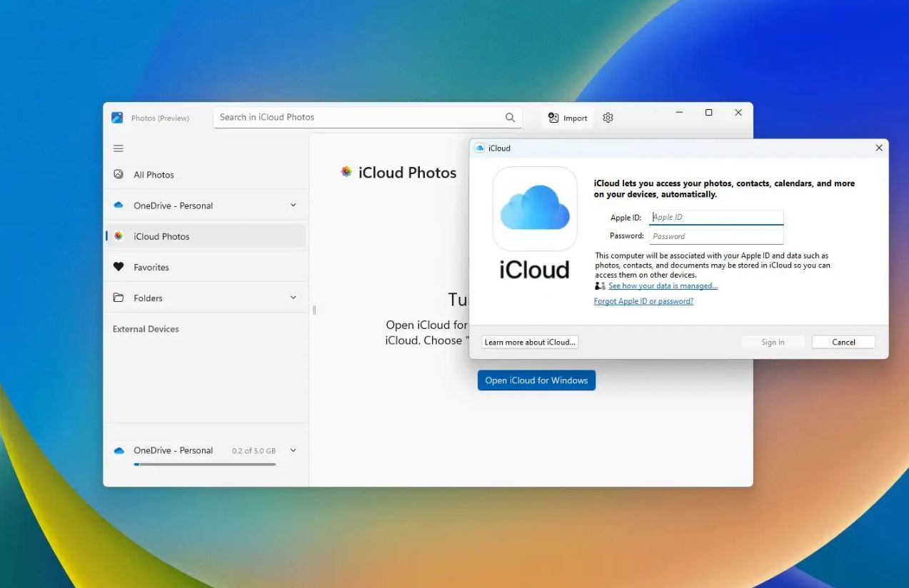Click the Import button
909x588 pixels.
pos(568,118)
